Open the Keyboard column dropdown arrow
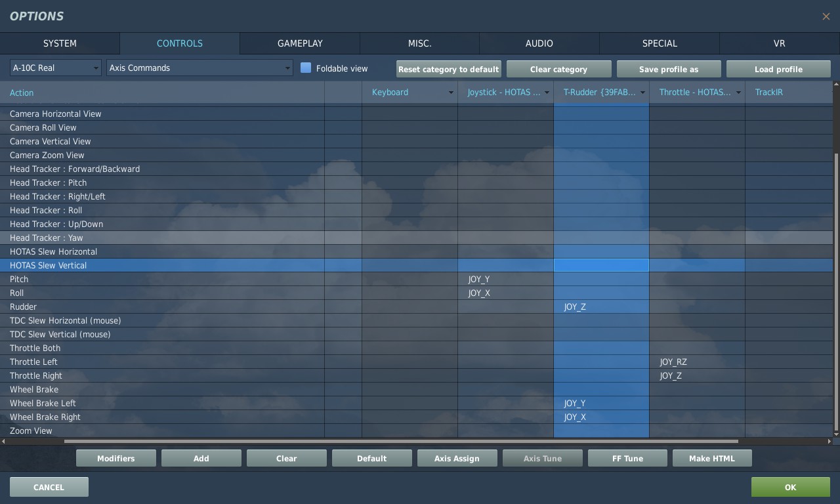The width and height of the screenshot is (840, 504). [x=451, y=93]
